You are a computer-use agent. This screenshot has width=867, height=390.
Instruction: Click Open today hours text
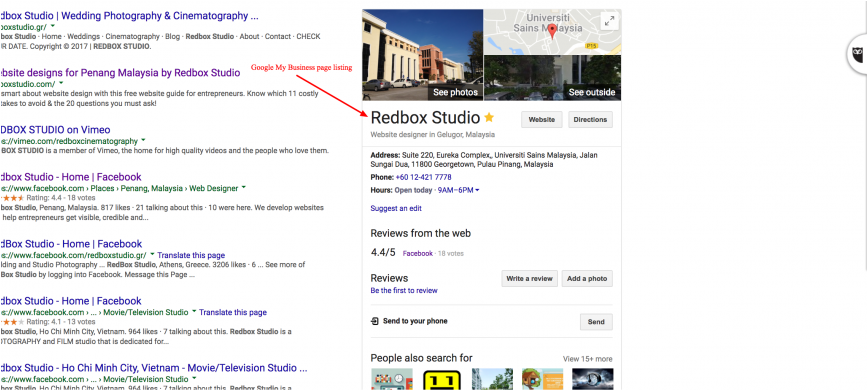pos(413,190)
